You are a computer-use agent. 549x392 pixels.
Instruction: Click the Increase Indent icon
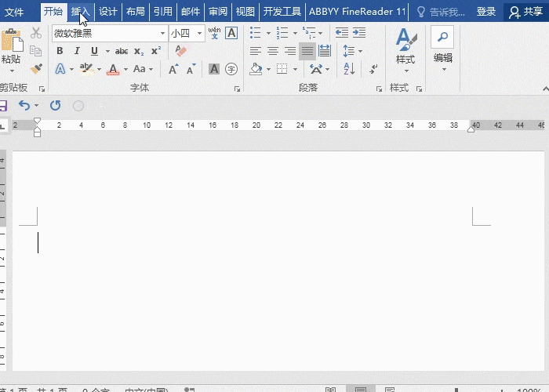[359, 33]
